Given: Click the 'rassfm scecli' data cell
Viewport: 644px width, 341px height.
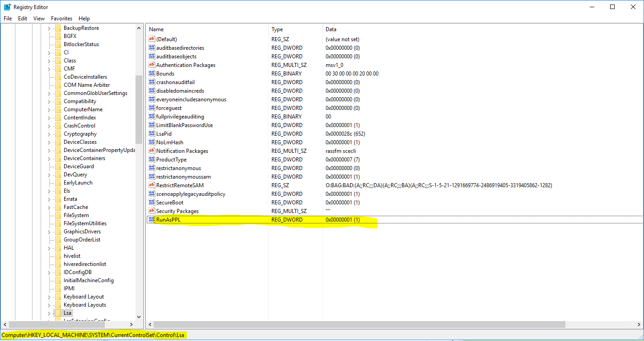Looking at the screenshot, I should tap(341, 151).
